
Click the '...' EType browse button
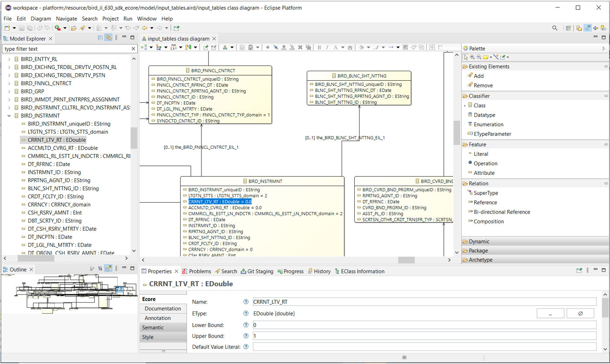pos(550,314)
